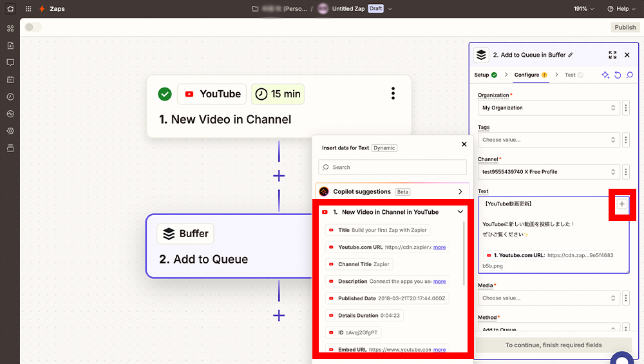Open the activity status icon in sidebar

point(10,114)
